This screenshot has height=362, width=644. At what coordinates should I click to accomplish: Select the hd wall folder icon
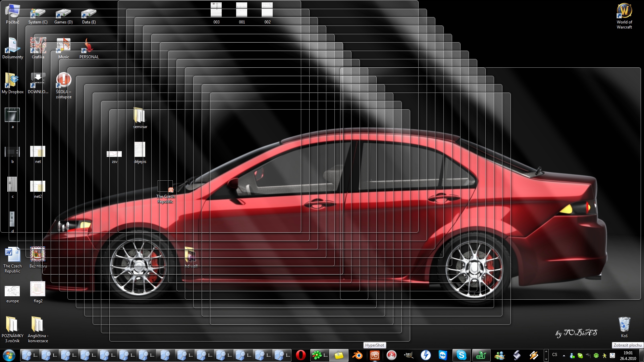191,257
